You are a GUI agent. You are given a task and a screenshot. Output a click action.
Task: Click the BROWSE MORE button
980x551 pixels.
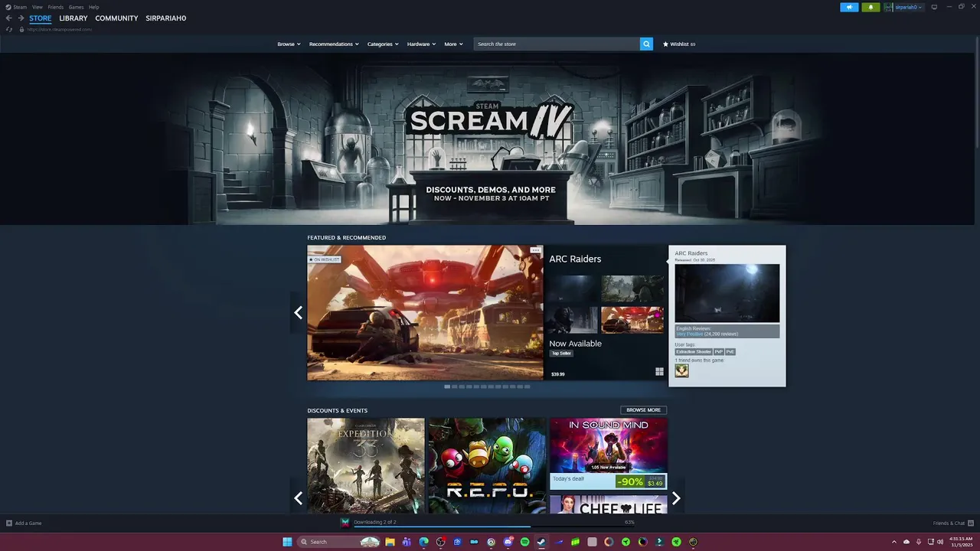[643, 410]
